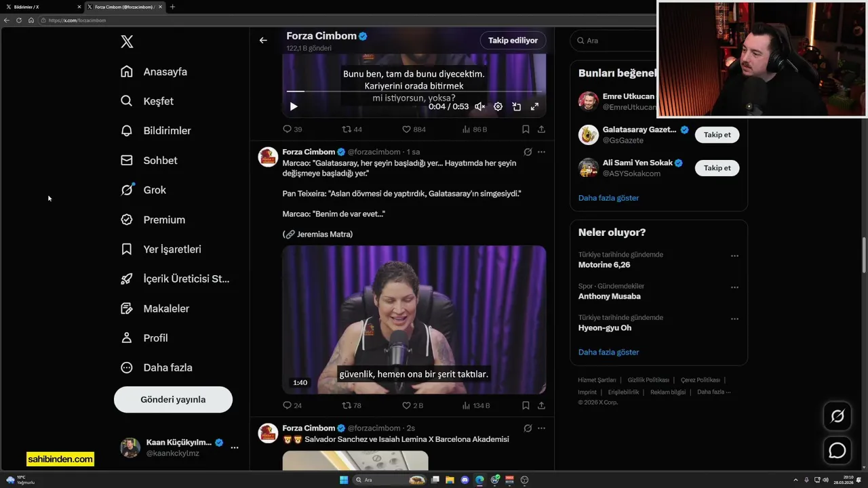Show more trends under Neler oluyor

[x=608, y=352]
